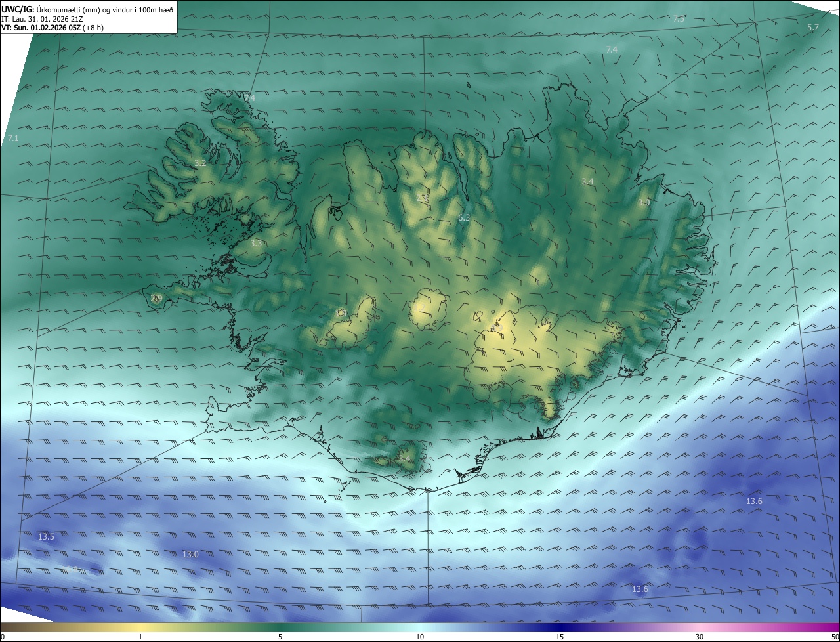Click the valid time 'VT: Sun. 01.02.2026 05Z (+8 h)'
The image size is (840, 642).
click(52, 28)
